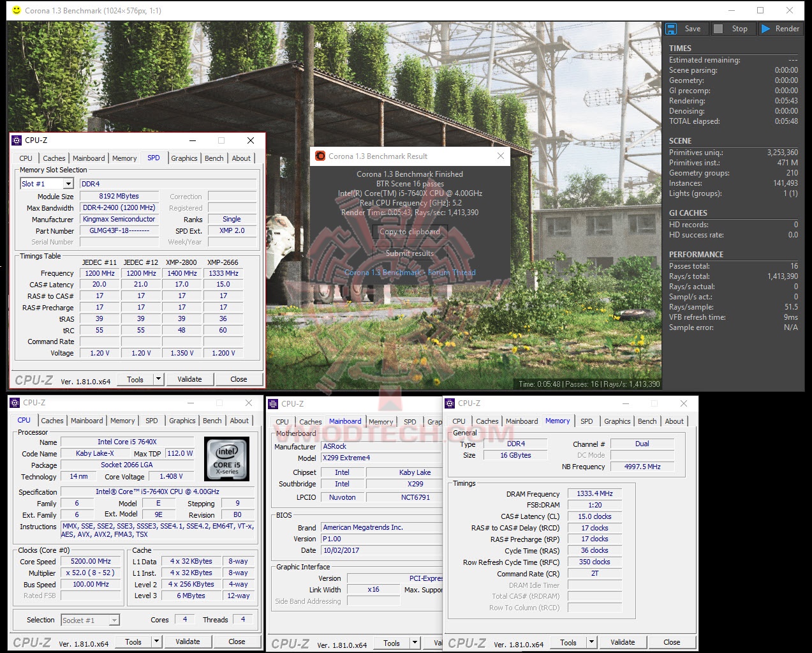Click Kingmax Semiconductor manufacturer value

[x=119, y=220]
